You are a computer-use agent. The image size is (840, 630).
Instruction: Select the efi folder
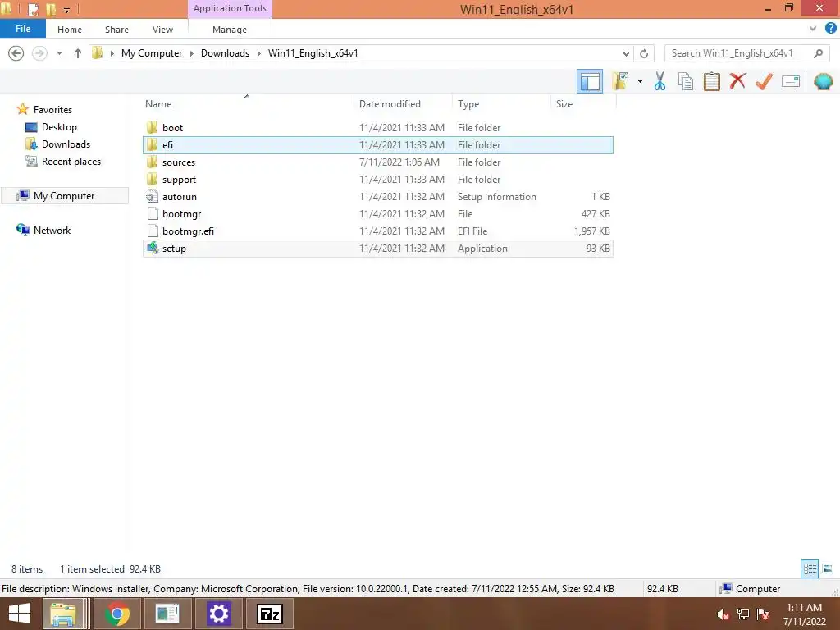point(377,144)
